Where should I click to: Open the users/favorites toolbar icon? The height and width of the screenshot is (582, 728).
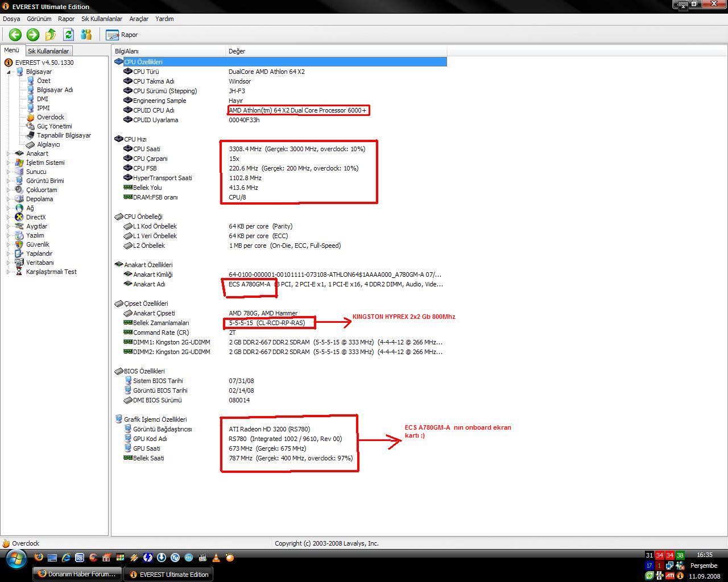[x=86, y=35]
